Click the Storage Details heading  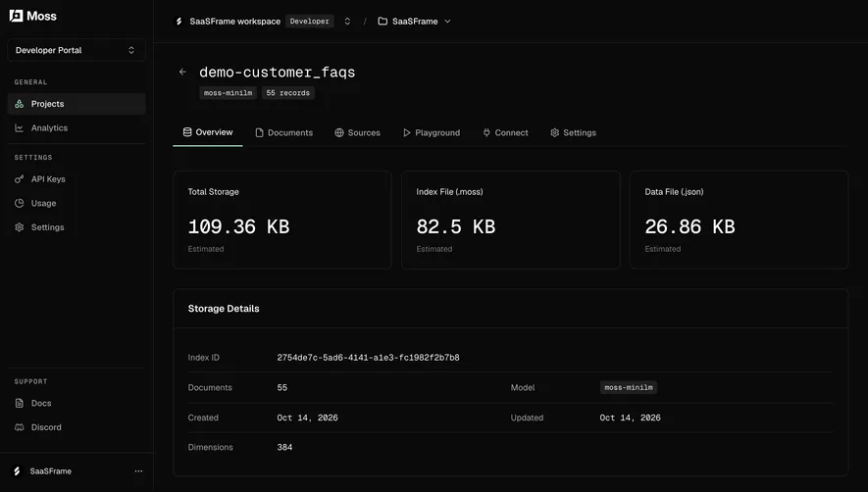click(x=224, y=309)
